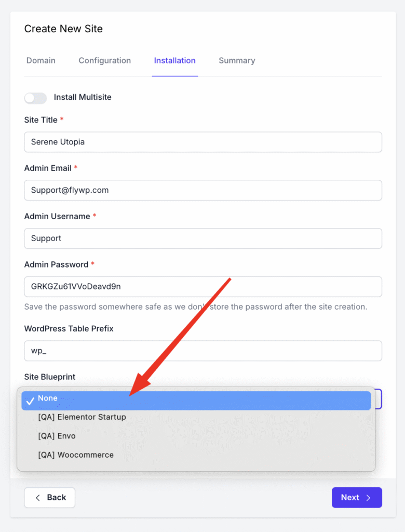
Task: Click the checkmark beside None
Action: [30, 401]
